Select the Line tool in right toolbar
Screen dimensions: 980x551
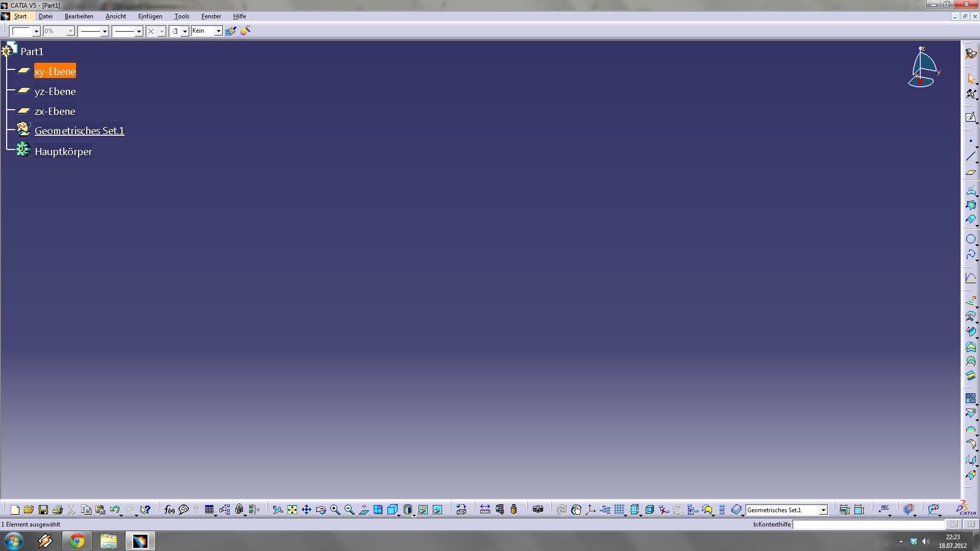(971, 157)
